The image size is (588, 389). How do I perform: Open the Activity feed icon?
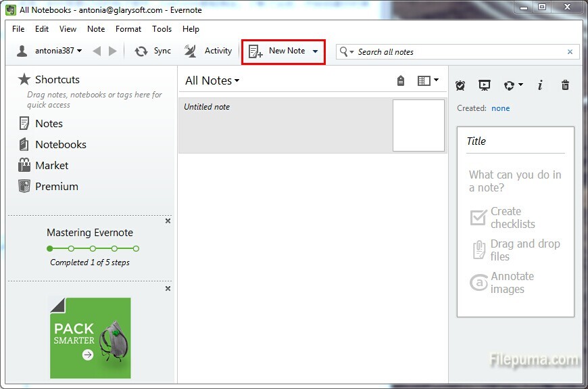191,51
